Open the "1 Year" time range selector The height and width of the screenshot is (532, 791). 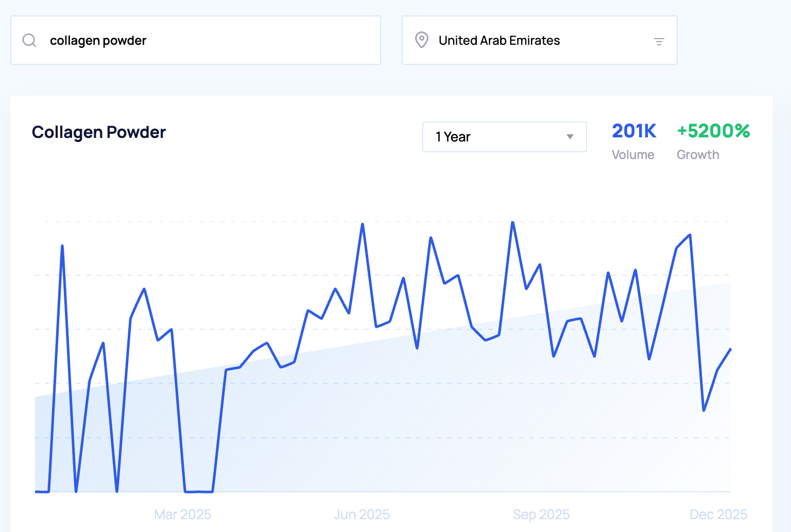pyautogui.click(x=504, y=137)
